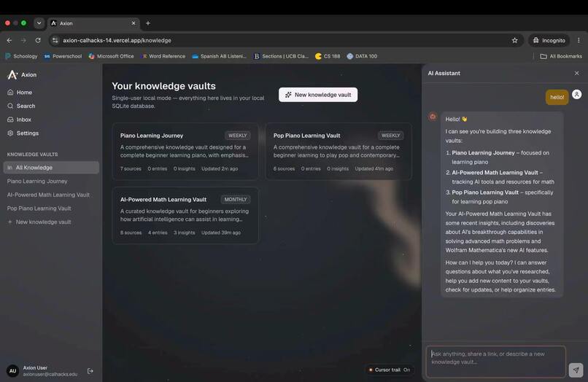Screen dimensions: 588x382
Task: Bookmark this page with star icon
Action: tap(514, 40)
